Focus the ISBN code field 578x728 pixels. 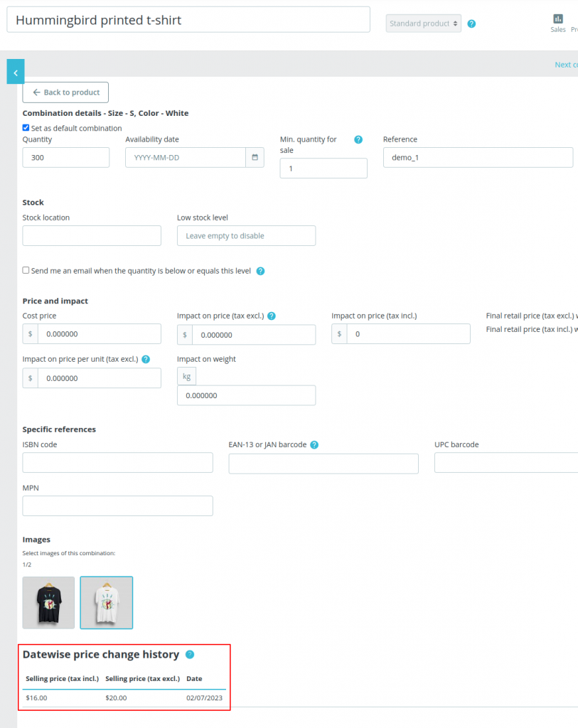tap(118, 463)
